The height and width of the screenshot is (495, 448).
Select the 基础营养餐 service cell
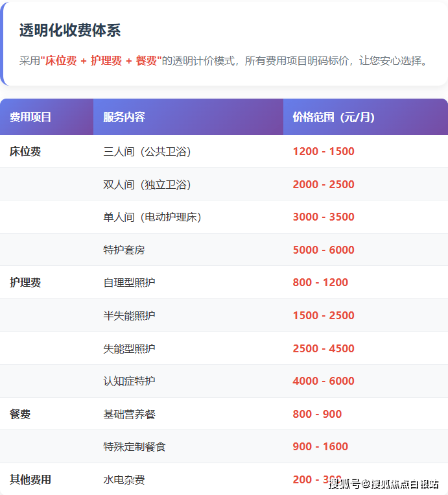click(x=129, y=415)
